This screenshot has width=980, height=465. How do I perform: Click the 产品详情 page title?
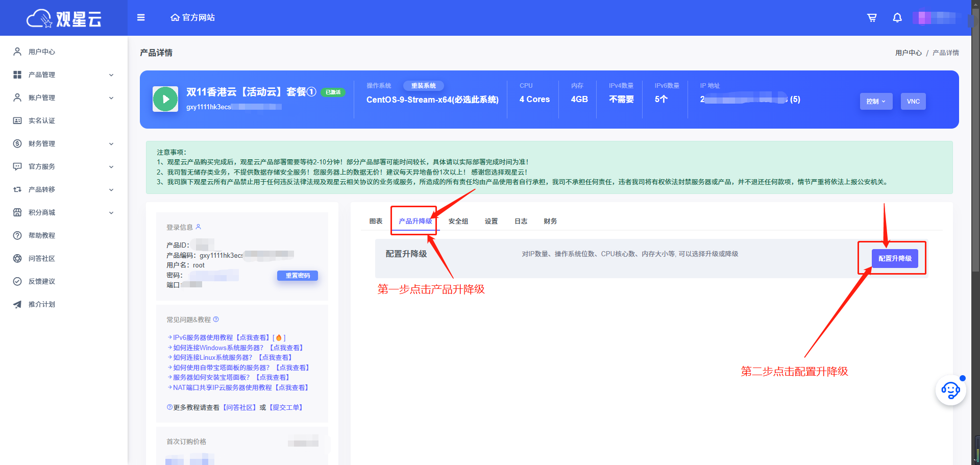[x=156, y=53]
